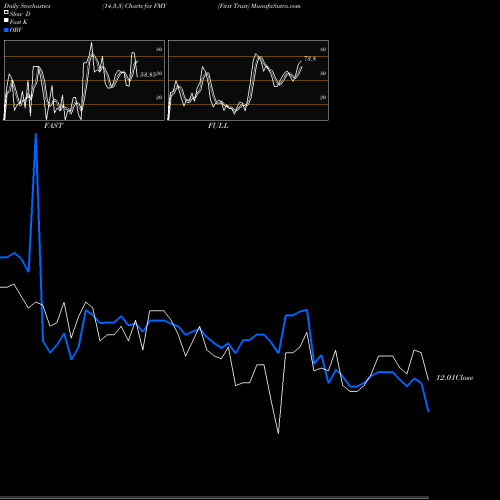Click the '12.01Close' price label

tap(455, 378)
